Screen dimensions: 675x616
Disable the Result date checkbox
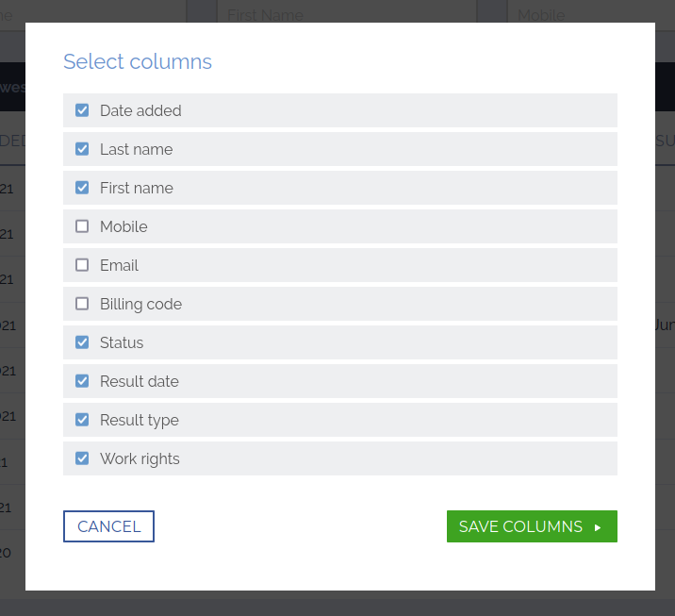coord(82,381)
